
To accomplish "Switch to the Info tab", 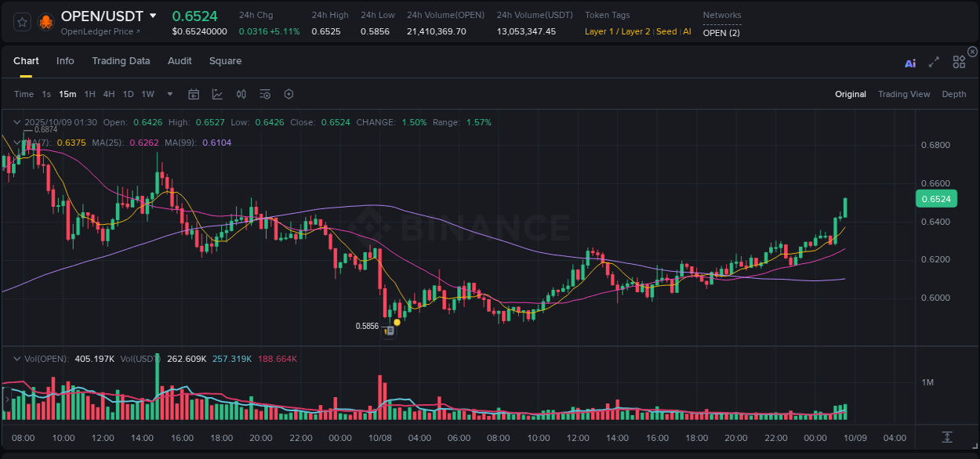I will coord(65,61).
